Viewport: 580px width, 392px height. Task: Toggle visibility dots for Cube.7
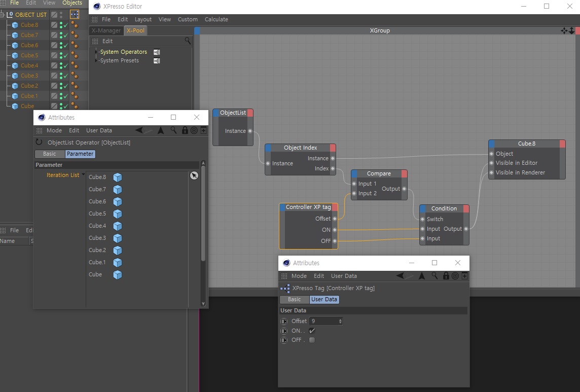tap(61, 35)
